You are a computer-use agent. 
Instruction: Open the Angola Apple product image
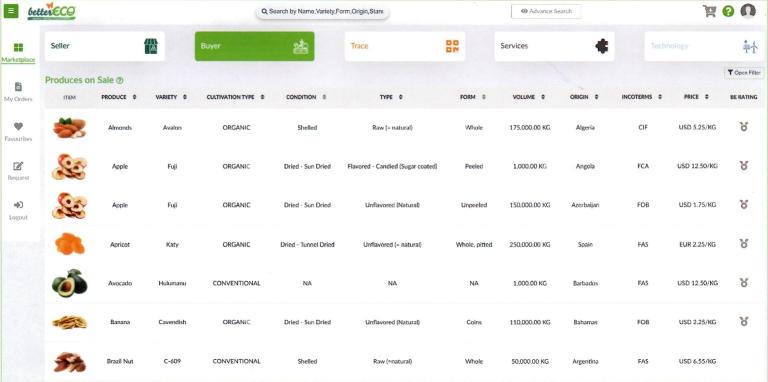click(x=70, y=167)
